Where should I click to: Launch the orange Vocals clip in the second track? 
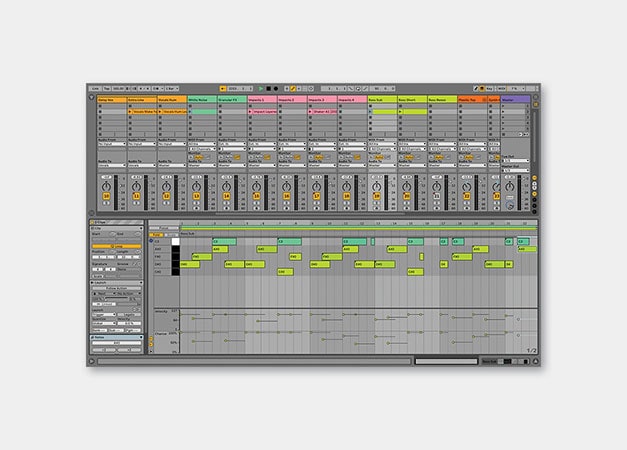(x=130, y=112)
